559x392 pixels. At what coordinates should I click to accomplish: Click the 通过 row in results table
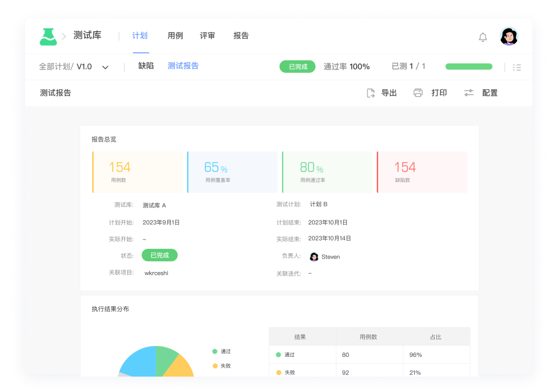pyautogui.click(x=370, y=355)
